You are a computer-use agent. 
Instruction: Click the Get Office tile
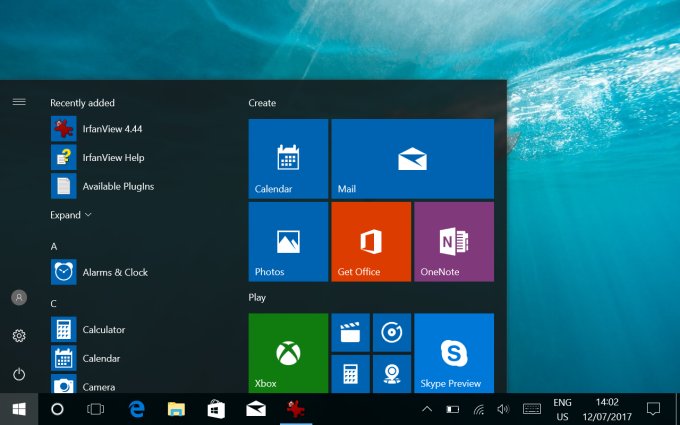371,241
